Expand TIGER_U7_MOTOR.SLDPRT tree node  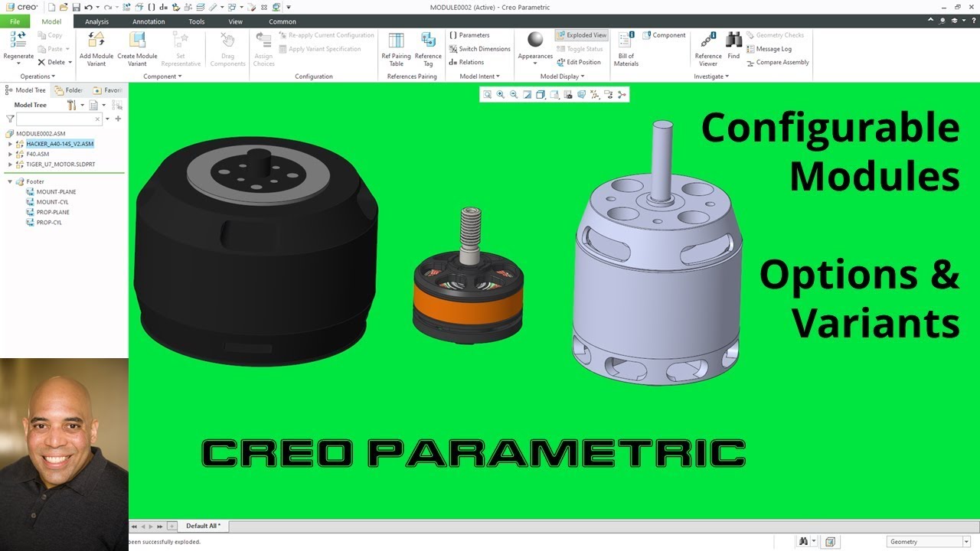pyautogui.click(x=10, y=164)
